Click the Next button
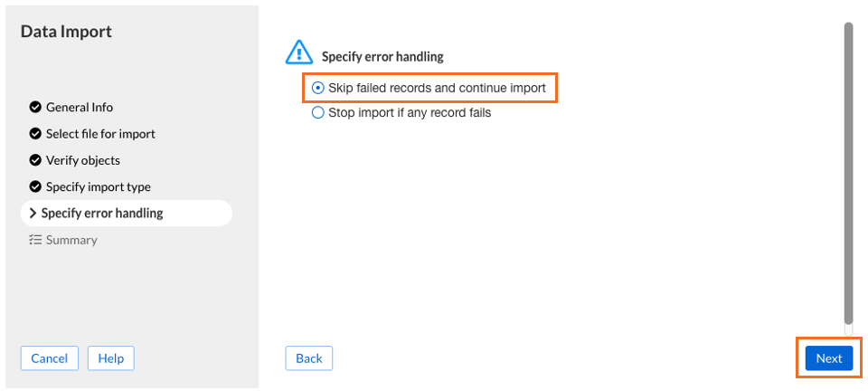This screenshot has height=391, width=868. [x=829, y=358]
